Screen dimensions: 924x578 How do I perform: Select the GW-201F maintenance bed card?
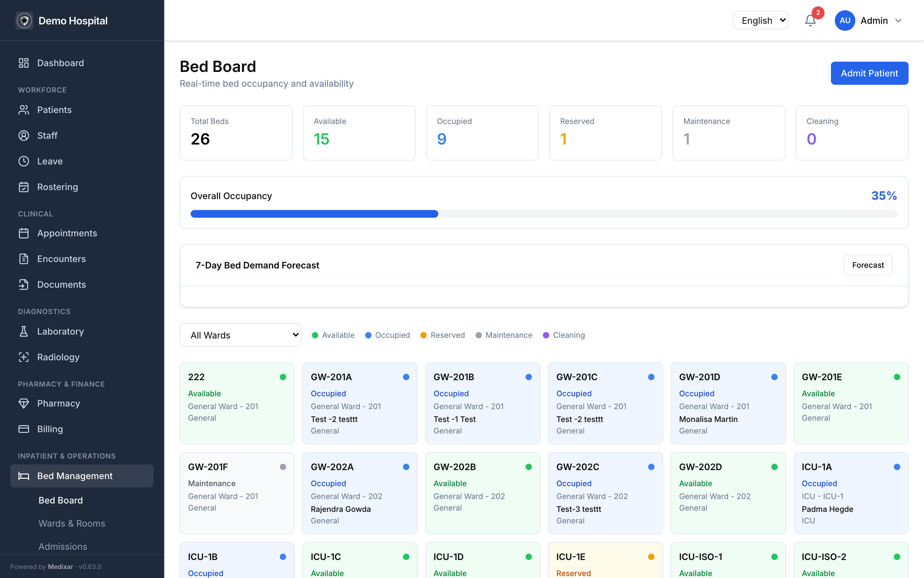pyautogui.click(x=237, y=493)
